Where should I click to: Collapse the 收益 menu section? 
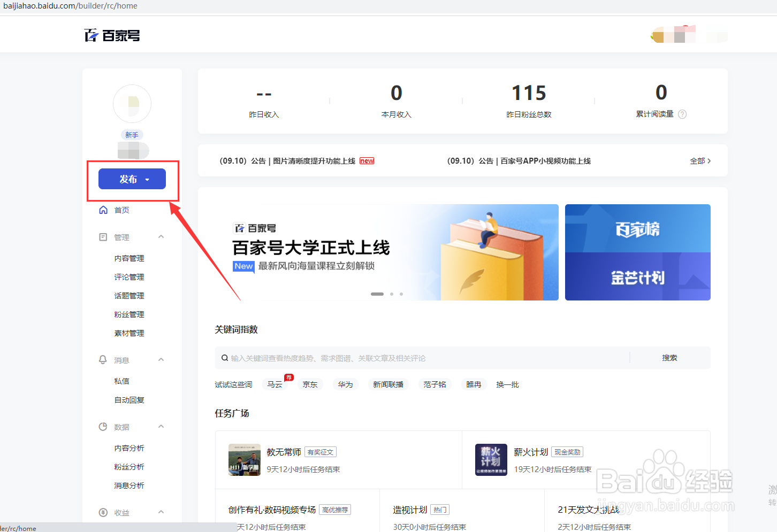tap(161, 512)
